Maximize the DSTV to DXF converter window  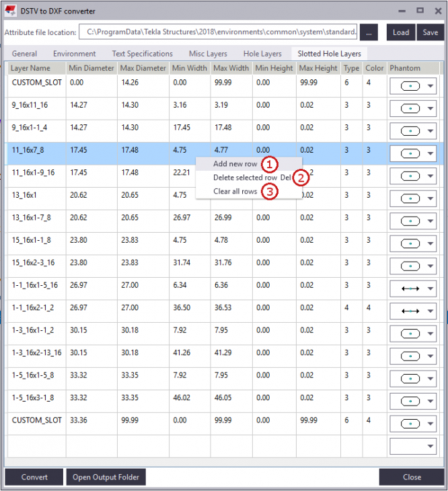click(x=420, y=11)
